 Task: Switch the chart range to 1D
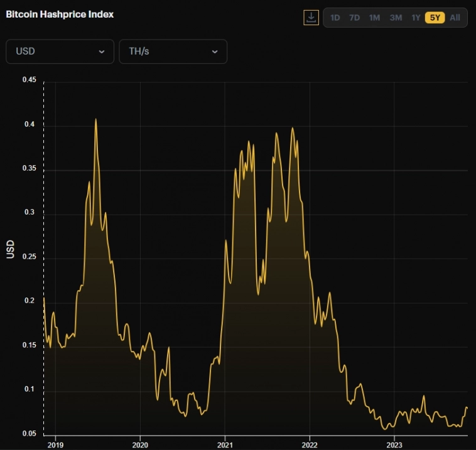(x=335, y=18)
